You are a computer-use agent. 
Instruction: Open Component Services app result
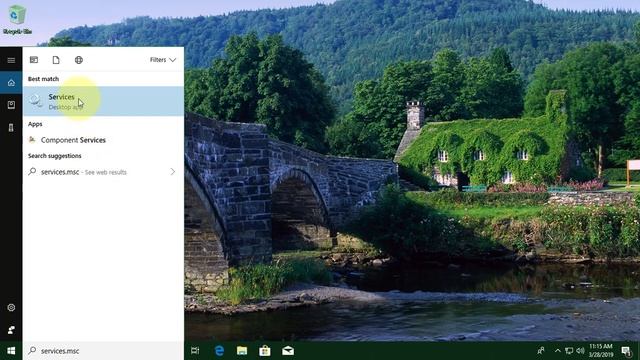(103, 140)
